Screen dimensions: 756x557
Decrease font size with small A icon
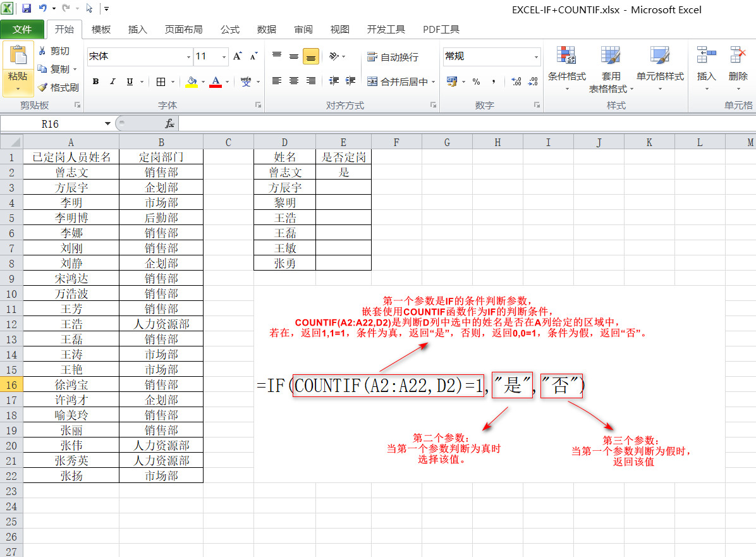pyautogui.click(x=253, y=56)
